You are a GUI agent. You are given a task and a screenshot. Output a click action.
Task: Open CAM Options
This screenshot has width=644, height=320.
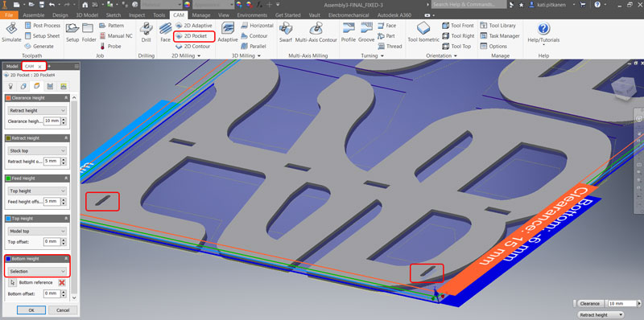493,47
